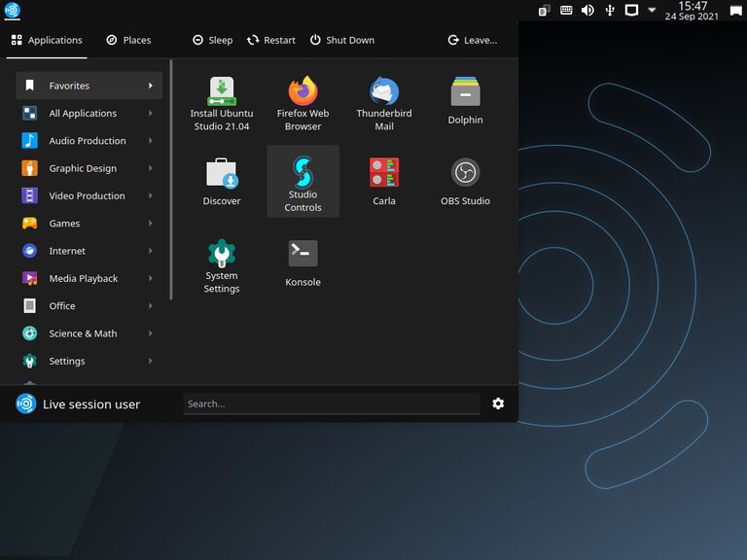
Task: Click the Show Desktop icon in the panel corner
Action: click(x=736, y=11)
